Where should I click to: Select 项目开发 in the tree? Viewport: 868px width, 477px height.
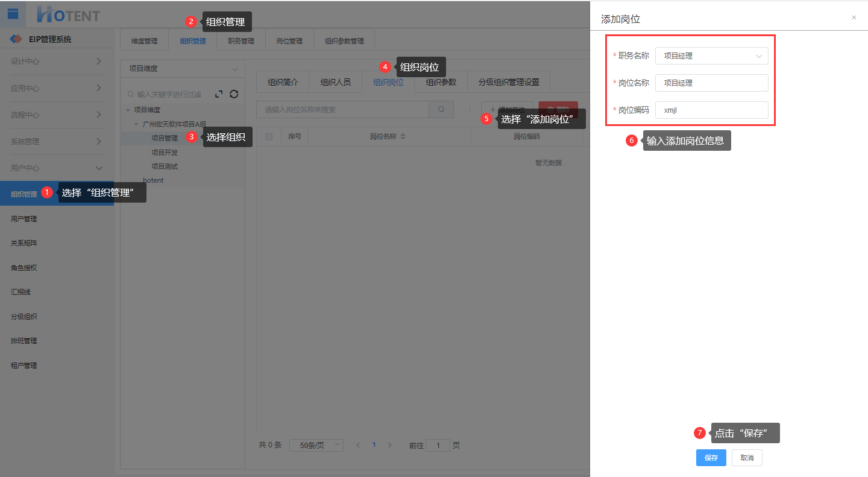[165, 153]
